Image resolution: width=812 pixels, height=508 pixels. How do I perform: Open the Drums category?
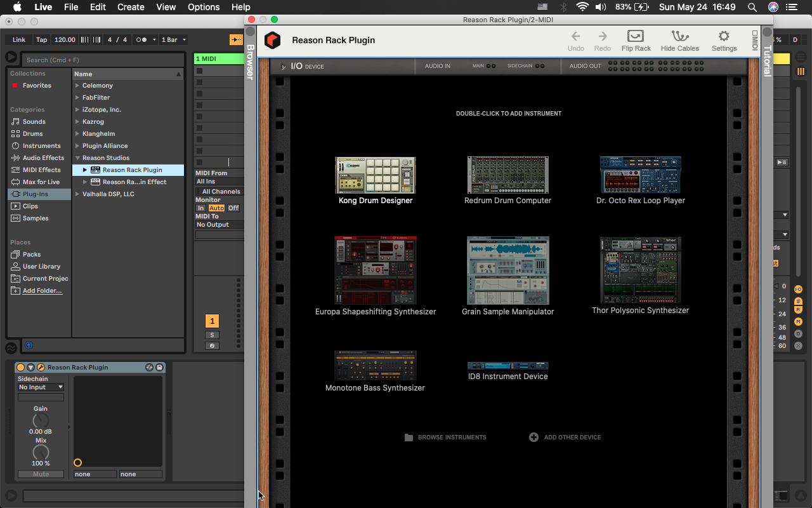pos(33,134)
